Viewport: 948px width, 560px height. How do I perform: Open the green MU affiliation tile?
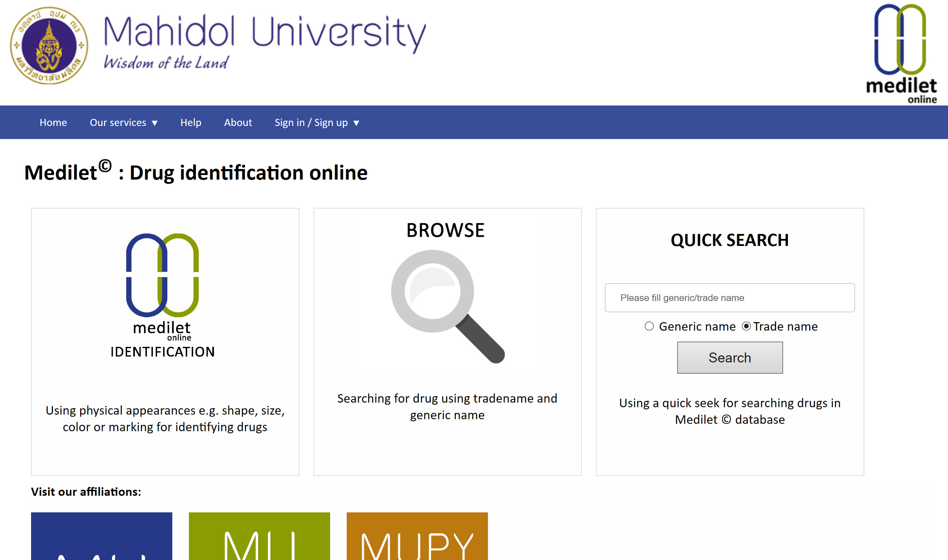coord(260,536)
